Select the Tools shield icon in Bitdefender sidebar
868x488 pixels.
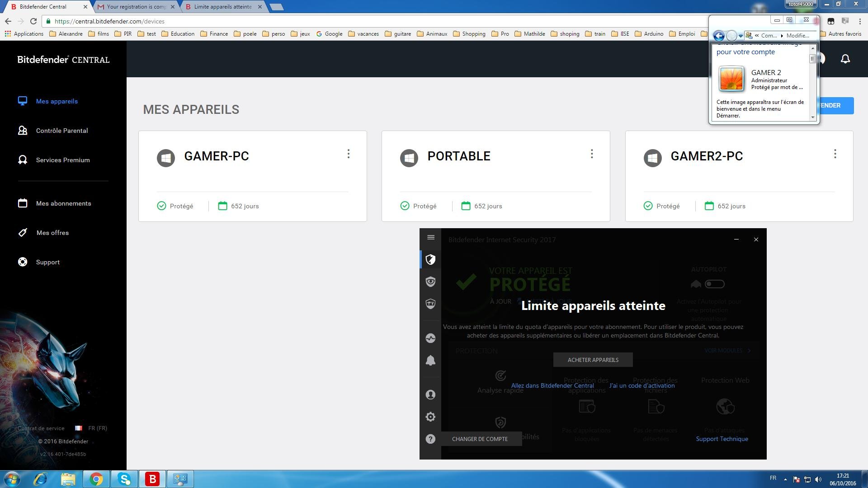[x=430, y=304]
